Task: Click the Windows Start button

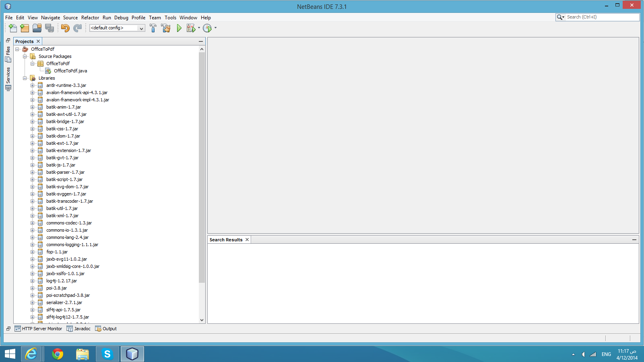Action: pyautogui.click(x=10, y=354)
